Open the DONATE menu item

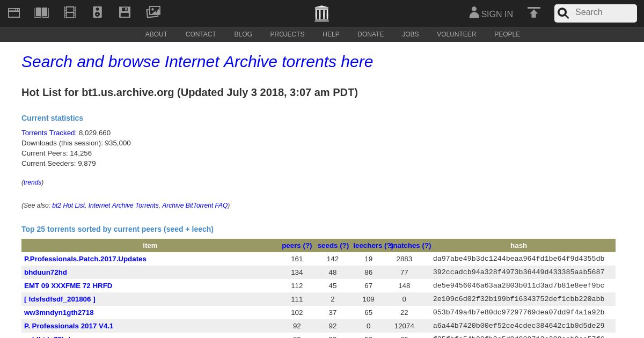point(371,34)
